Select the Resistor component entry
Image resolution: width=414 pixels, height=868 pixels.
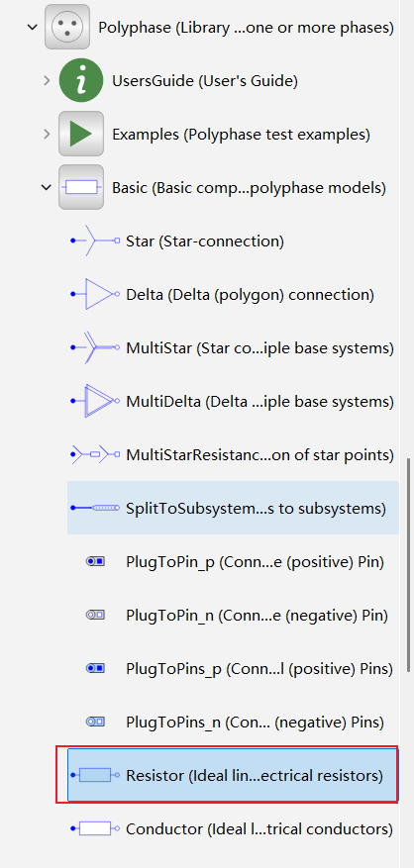click(x=233, y=775)
